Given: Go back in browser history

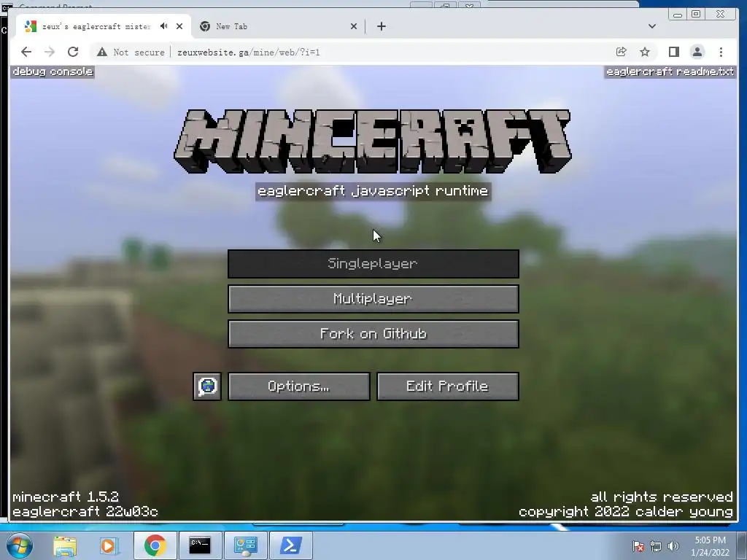Looking at the screenshot, I should click(26, 52).
